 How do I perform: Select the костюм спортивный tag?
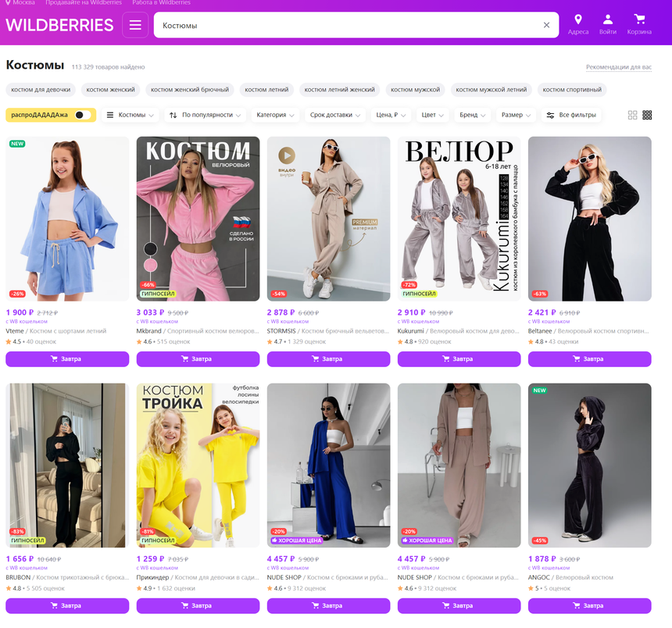(572, 90)
